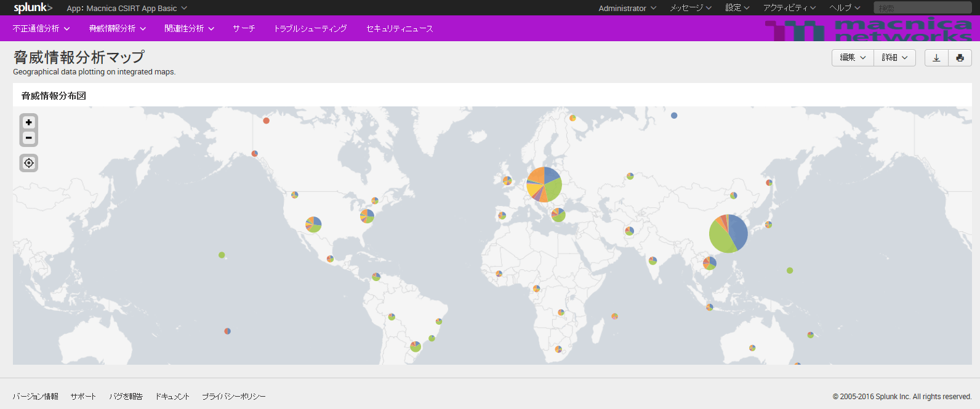Open the App: Macnica CSIRT App Basic selector
Viewport: 980px width, 409px height.
[127, 9]
